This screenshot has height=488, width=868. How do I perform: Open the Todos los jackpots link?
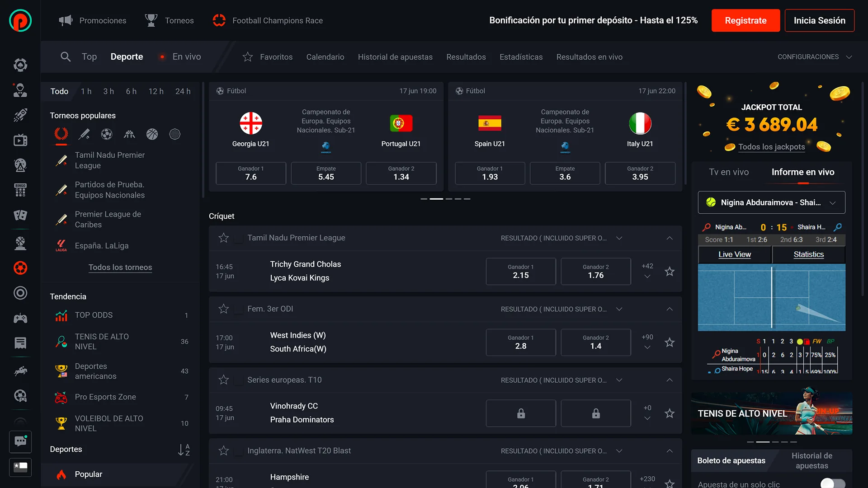pyautogui.click(x=771, y=147)
